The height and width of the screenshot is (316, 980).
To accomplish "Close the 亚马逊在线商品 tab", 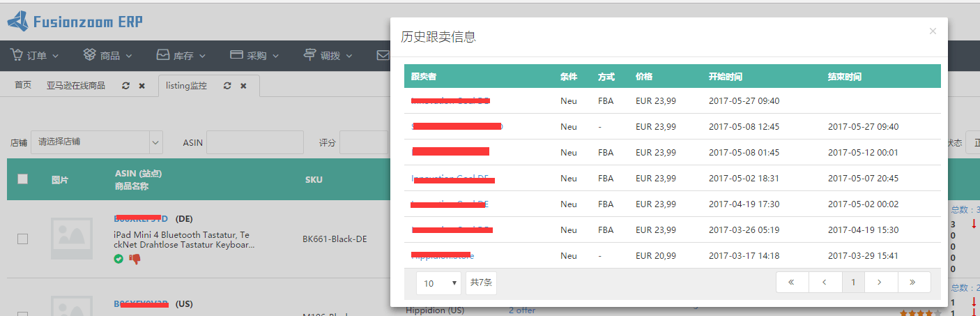I will pos(142,86).
